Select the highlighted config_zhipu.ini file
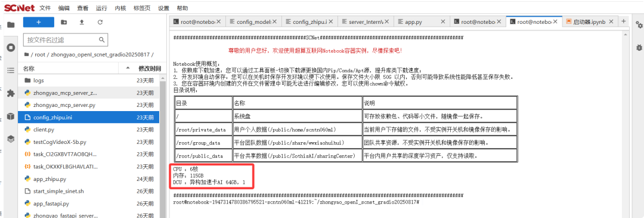The image size is (644, 218). point(89,118)
